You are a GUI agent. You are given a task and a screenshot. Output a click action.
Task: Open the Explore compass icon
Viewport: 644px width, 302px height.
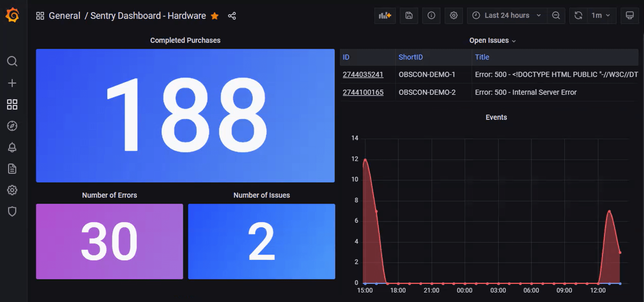pos(12,126)
